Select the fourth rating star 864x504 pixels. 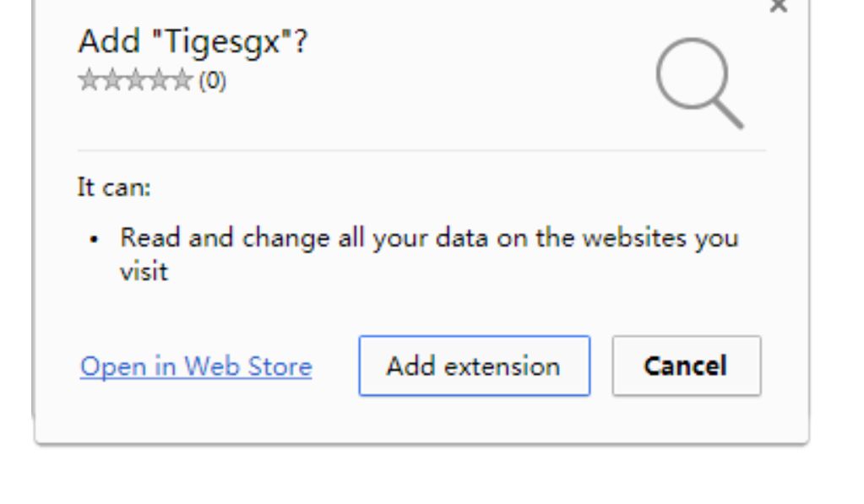tap(159, 81)
